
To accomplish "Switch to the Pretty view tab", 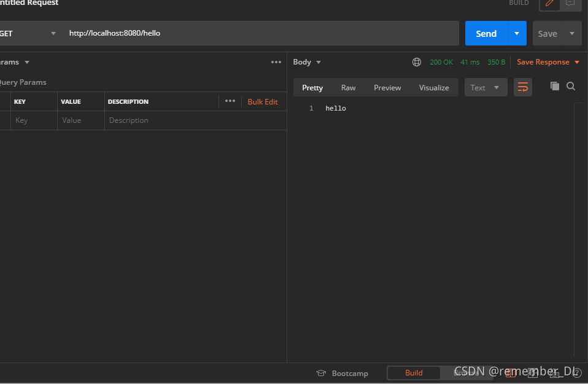I will point(312,87).
